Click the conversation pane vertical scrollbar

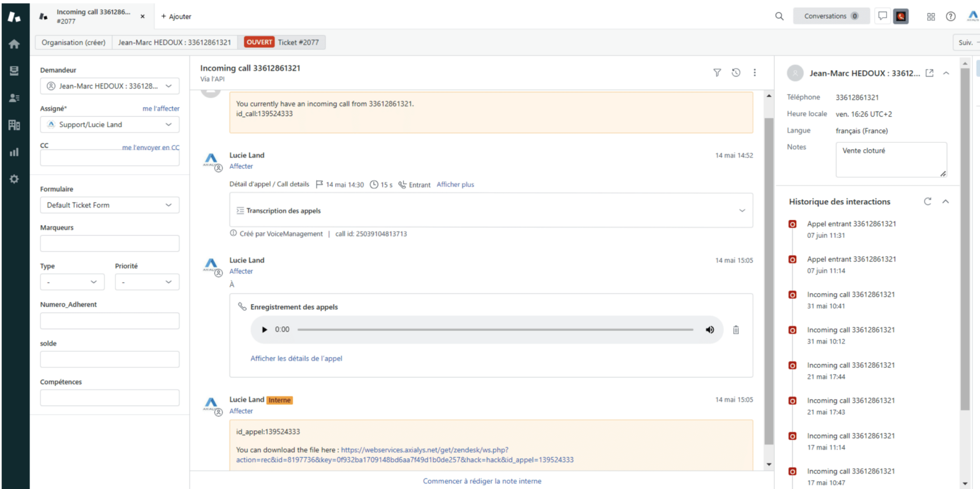[768, 281]
